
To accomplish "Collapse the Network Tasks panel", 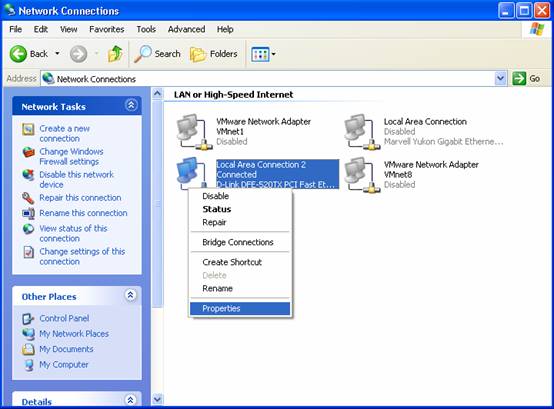I will click(131, 105).
